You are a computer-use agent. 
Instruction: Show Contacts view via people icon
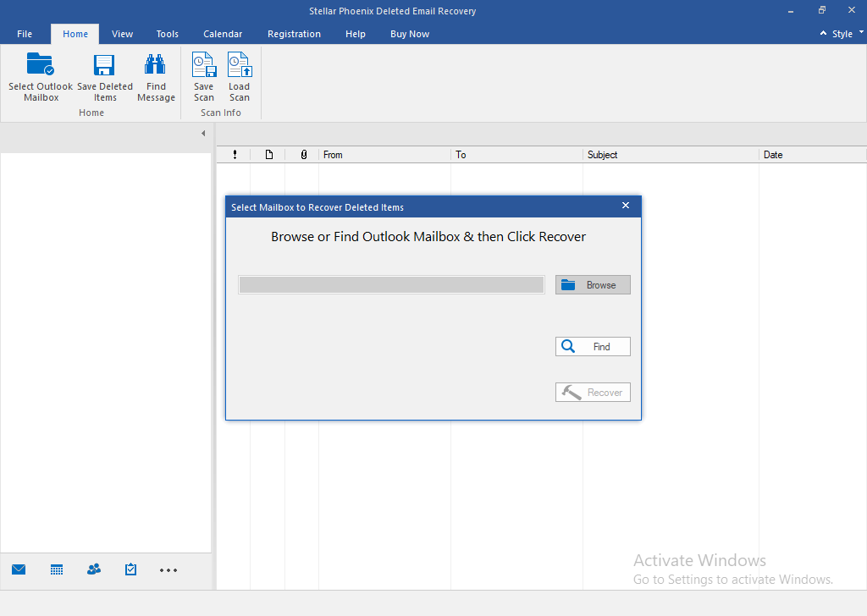point(94,569)
